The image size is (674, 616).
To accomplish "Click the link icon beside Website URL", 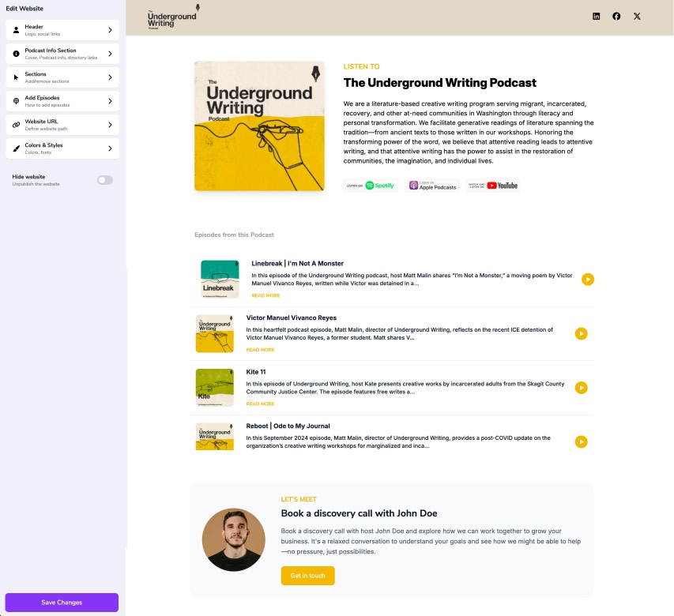I will [x=16, y=125].
